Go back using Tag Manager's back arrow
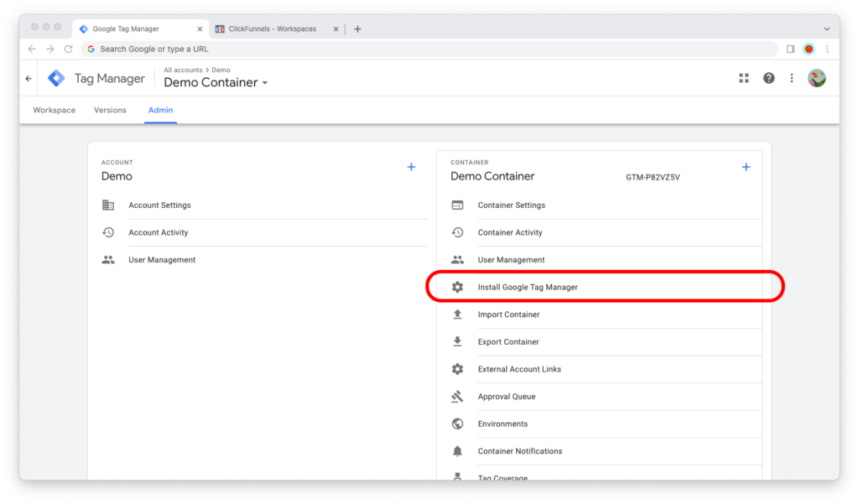The height and width of the screenshot is (504, 859). pyautogui.click(x=29, y=78)
